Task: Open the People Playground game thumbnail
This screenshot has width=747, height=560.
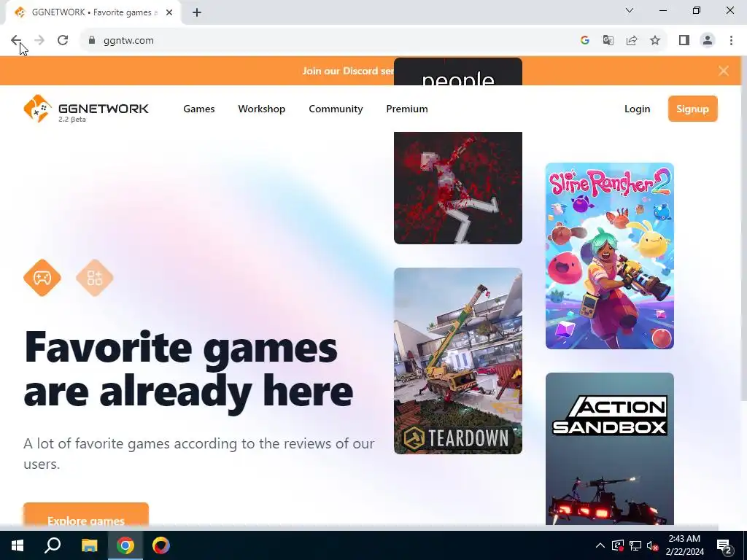Action: point(458,188)
